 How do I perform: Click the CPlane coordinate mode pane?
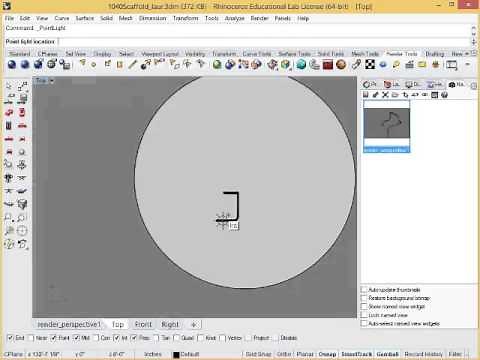tap(13, 354)
